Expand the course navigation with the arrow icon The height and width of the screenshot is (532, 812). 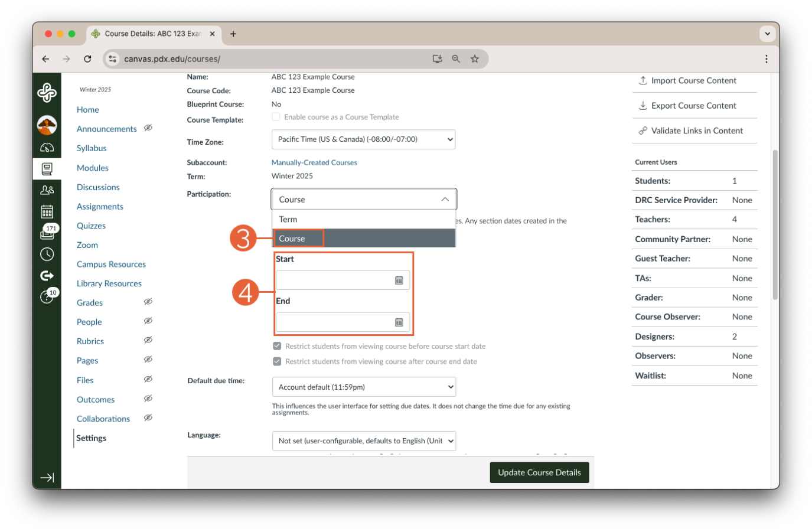[x=47, y=477]
